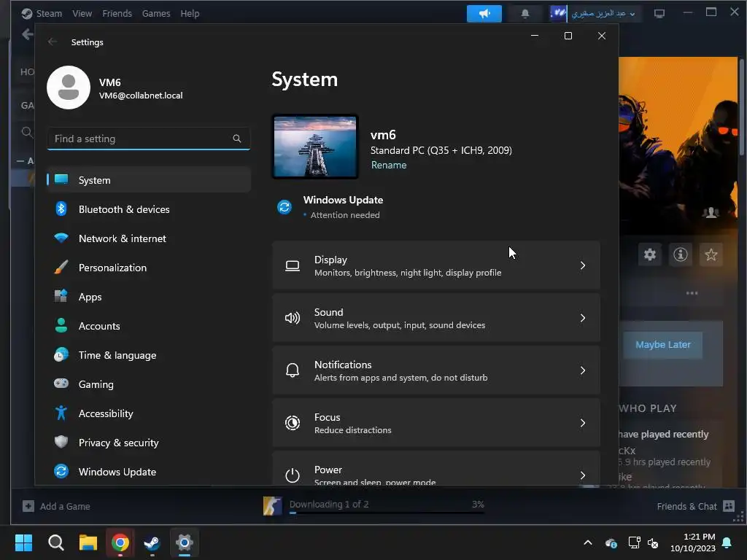The width and height of the screenshot is (747, 560).
Task: Expand the Focus settings chevron
Action: point(583,423)
